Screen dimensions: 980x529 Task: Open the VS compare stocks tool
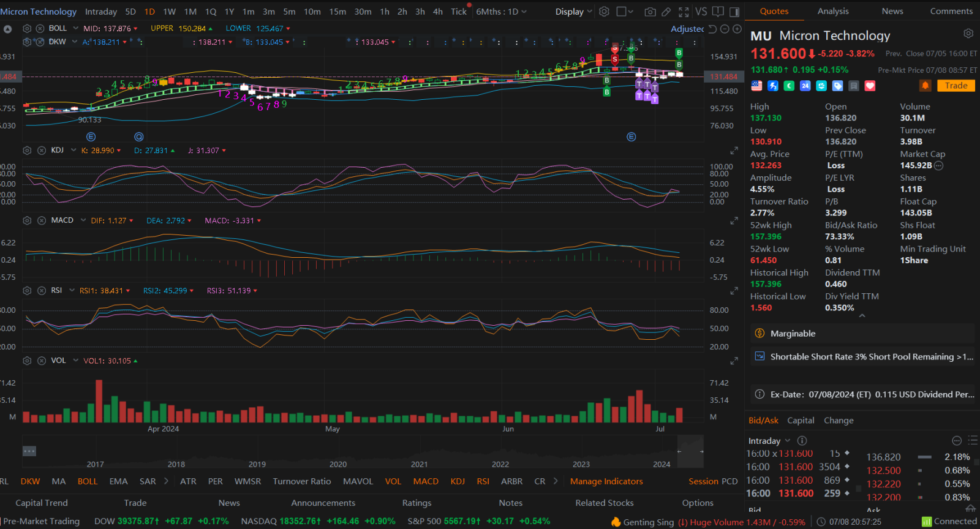point(701,12)
